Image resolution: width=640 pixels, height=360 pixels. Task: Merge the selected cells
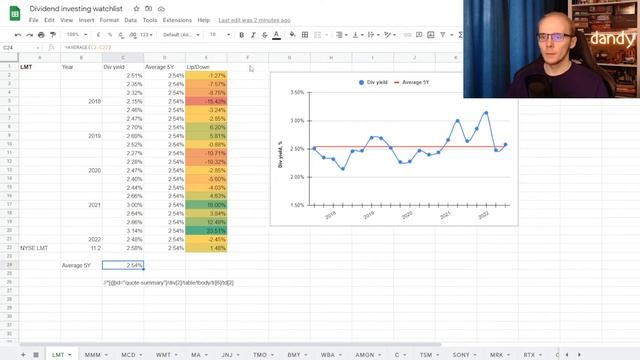[x=318, y=35]
